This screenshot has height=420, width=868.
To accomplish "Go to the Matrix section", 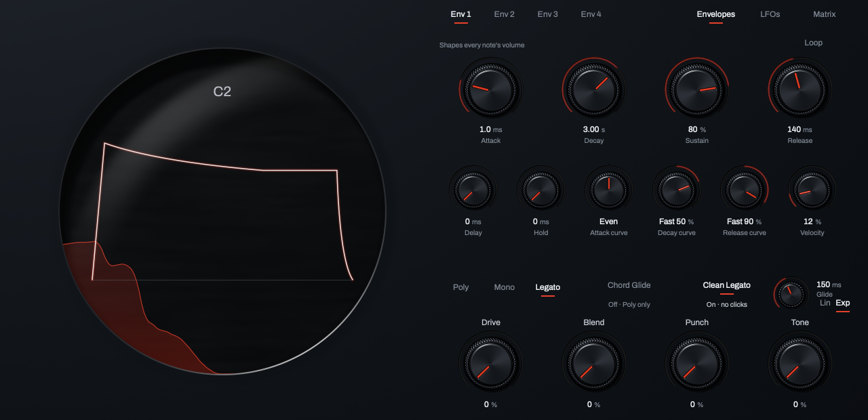I will (825, 14).
